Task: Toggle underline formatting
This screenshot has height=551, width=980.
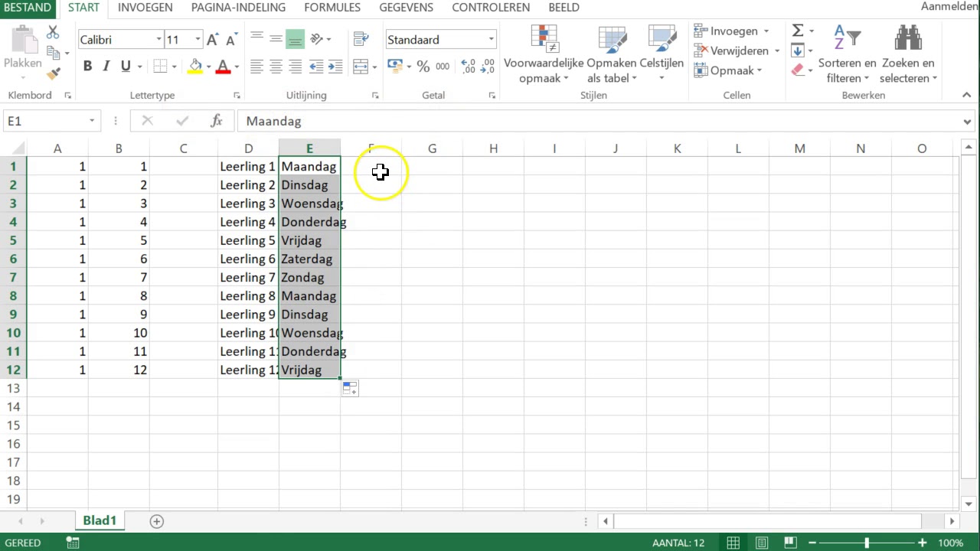Action: pyautogui.click(x=126, y=67)
